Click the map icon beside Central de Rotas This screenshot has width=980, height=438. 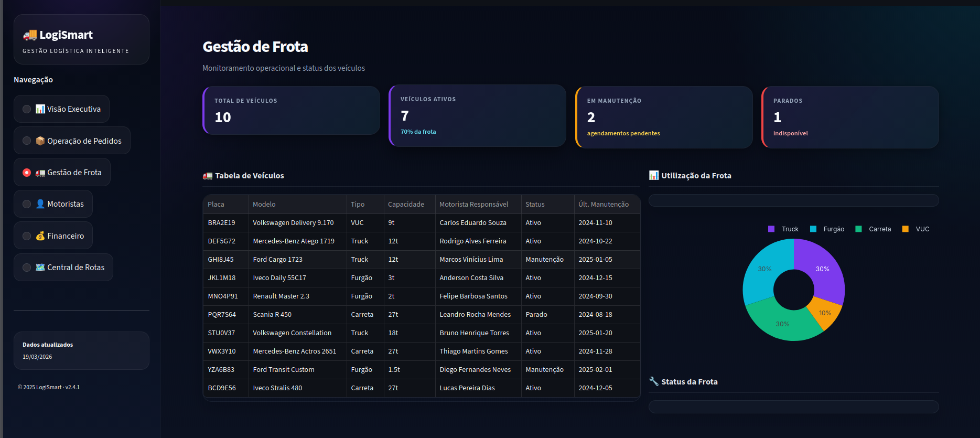coord(40,268)
